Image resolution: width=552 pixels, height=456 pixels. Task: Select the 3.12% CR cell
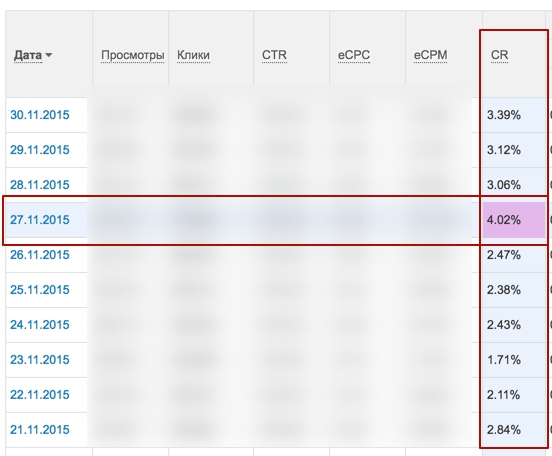pyautogui.click(x=514, y=150)
